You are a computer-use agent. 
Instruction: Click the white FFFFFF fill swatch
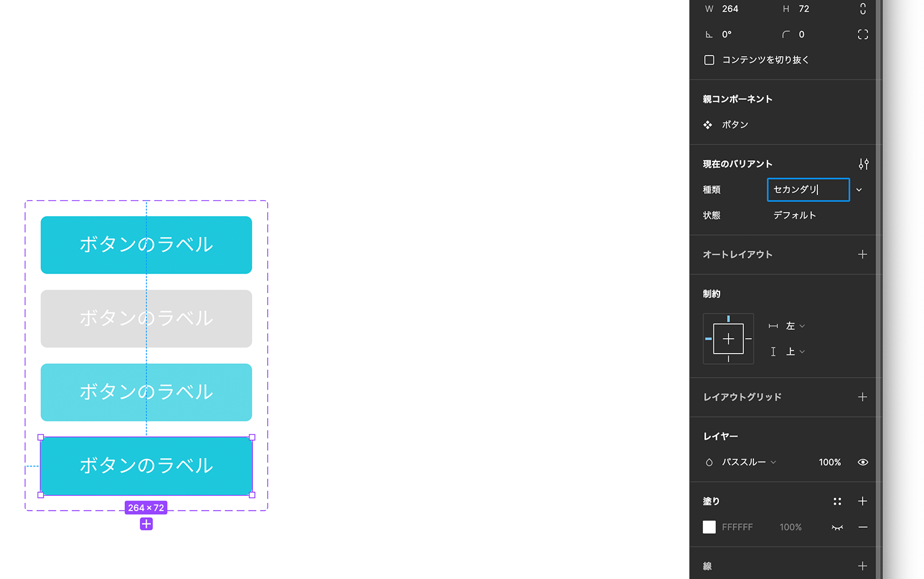709,527
